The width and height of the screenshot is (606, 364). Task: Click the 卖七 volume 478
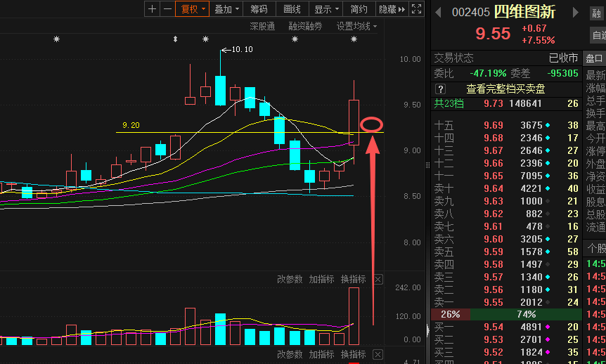tap(534, 226)
